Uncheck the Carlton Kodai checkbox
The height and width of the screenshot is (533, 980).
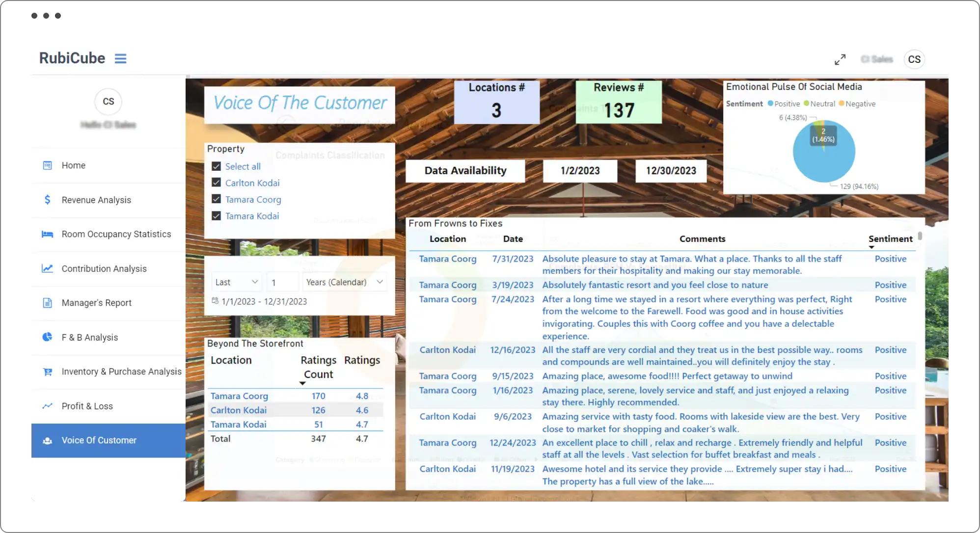(x=216, y=183)
